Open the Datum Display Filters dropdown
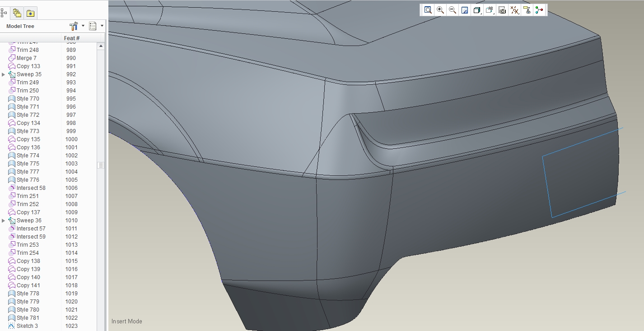 coord(514,10)
